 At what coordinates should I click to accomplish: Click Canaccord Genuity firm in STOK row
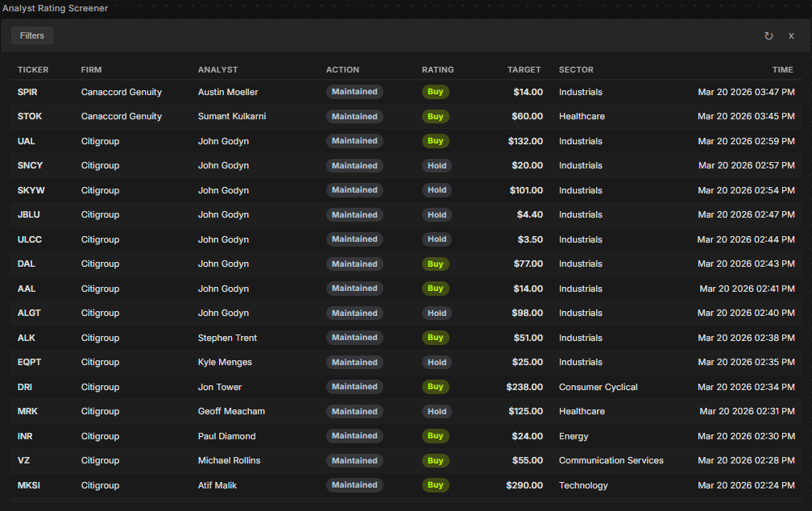click(121, 116)
